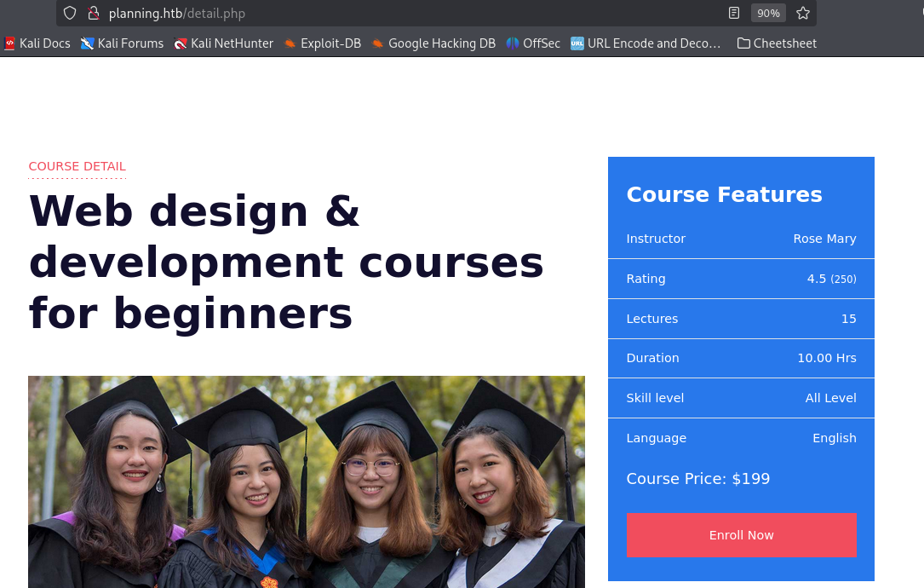Open the Kali Forums bookmark
The image size is (924, 588).
coord(122,43)
